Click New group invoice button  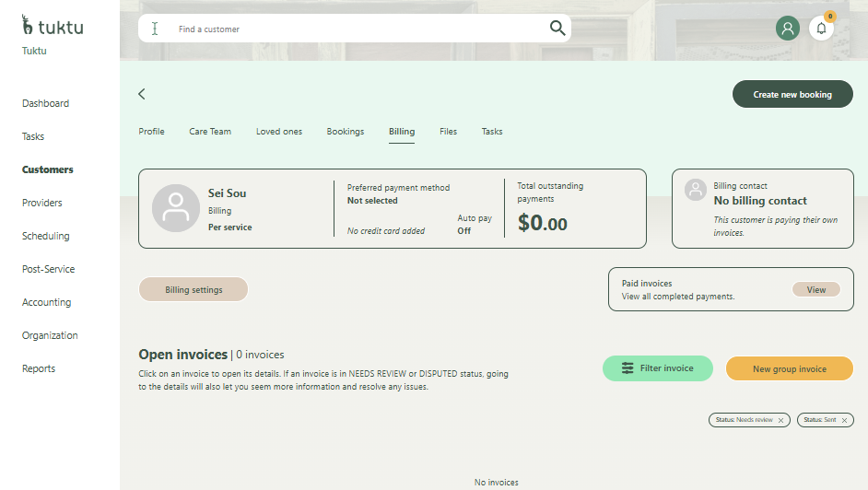pyautogui.click(x=789, y=368)
